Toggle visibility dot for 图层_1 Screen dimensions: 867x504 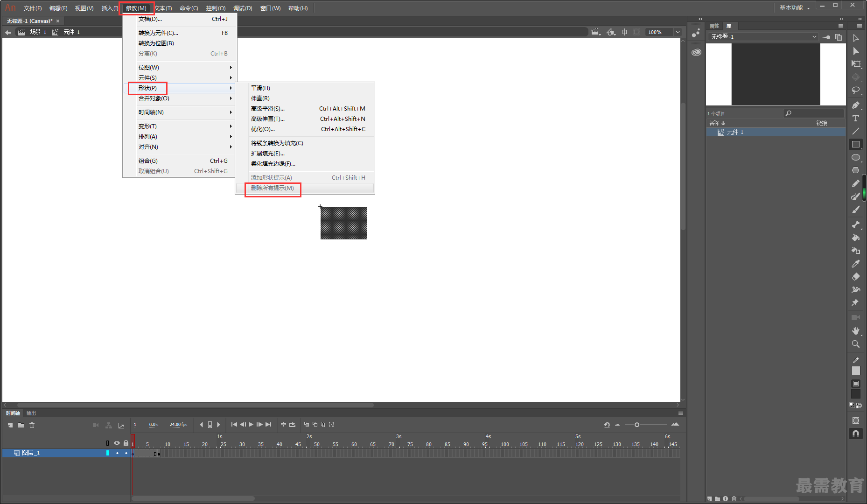(117, 453)
